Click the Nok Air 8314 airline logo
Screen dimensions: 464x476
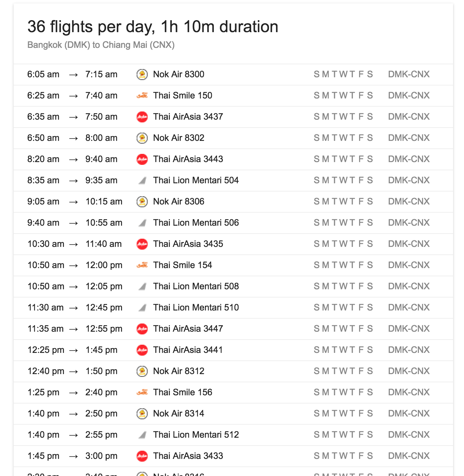[x=142, y=413]
